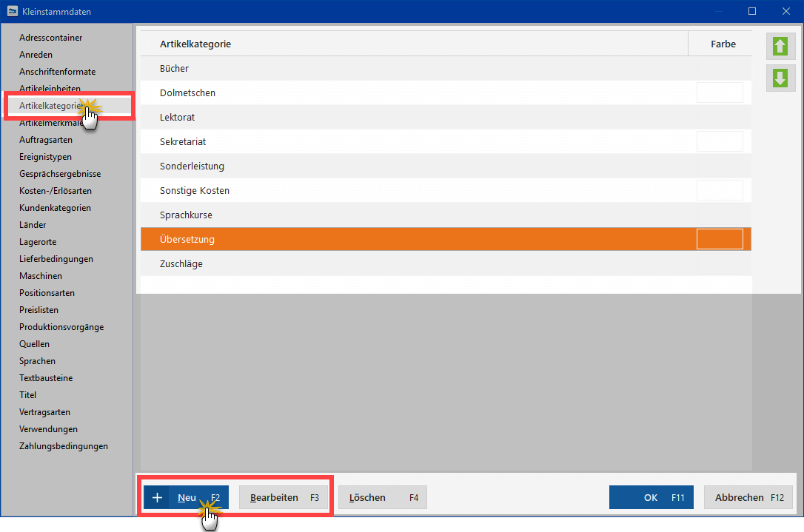Image resolution: width=804 pixels, height=532 pixels.
Task: Select the Bücher category row
Action: 446,68
